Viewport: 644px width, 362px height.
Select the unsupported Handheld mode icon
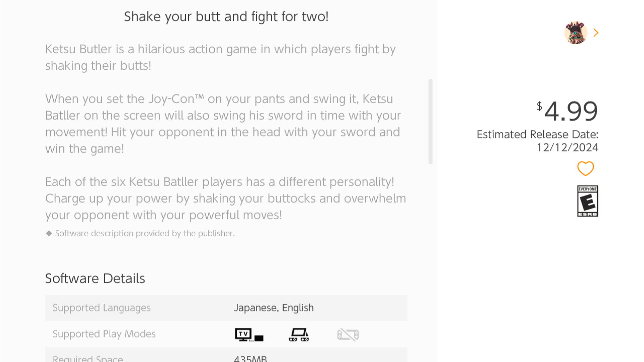(348, 335)
